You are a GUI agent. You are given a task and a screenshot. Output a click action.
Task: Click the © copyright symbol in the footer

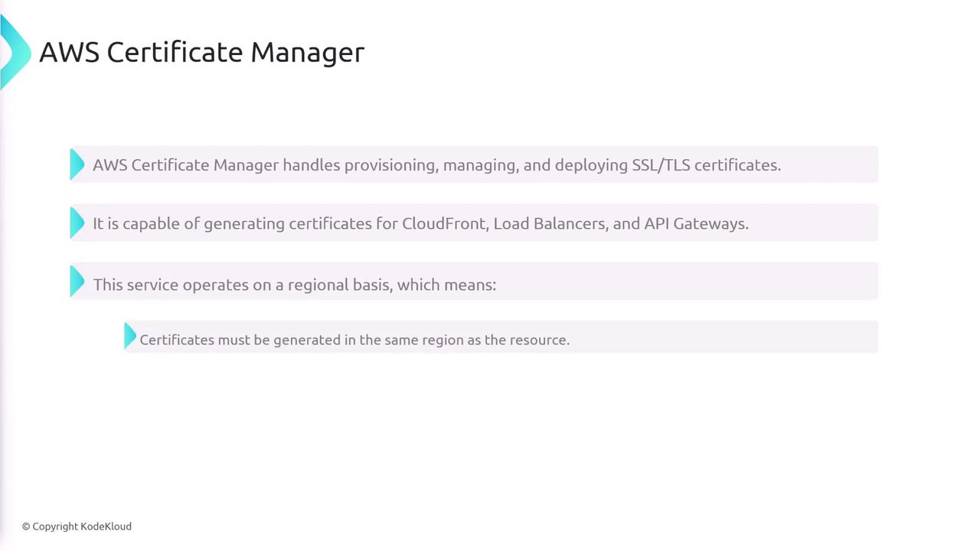point(26,527)
